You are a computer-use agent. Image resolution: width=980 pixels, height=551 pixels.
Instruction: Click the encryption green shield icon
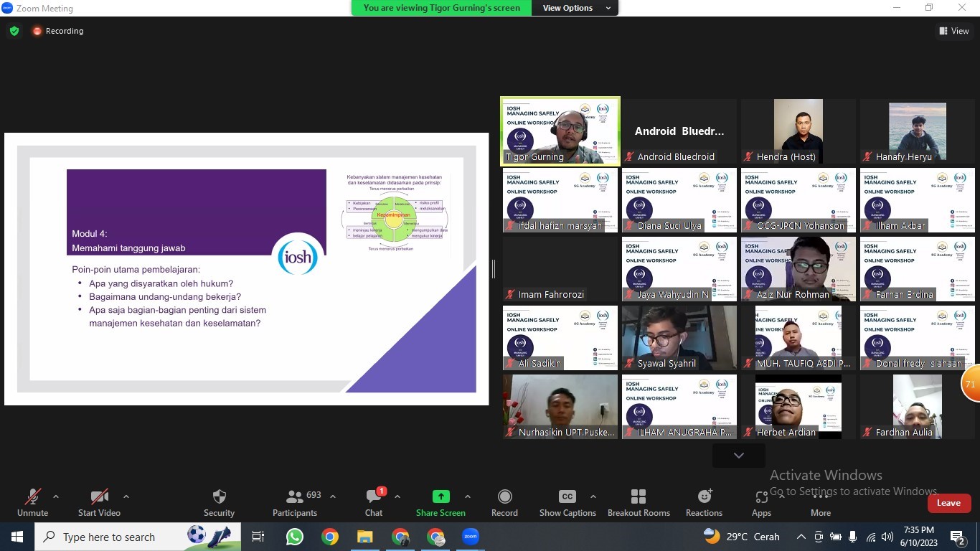click(14, 31)
